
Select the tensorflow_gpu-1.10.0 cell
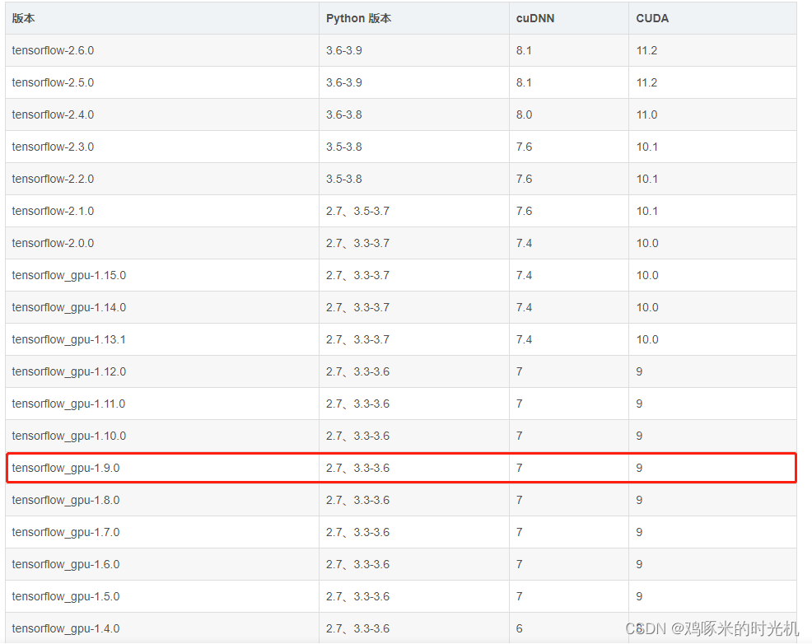pos(162,436)
